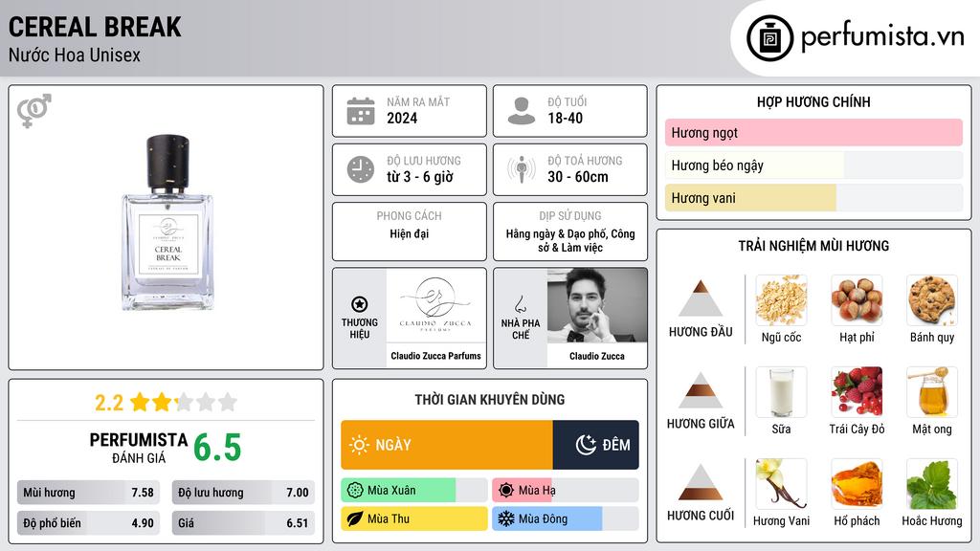The image size is (980, 551).
Task: Click the sun icon in Ngày bar
Action: [360, 445]
